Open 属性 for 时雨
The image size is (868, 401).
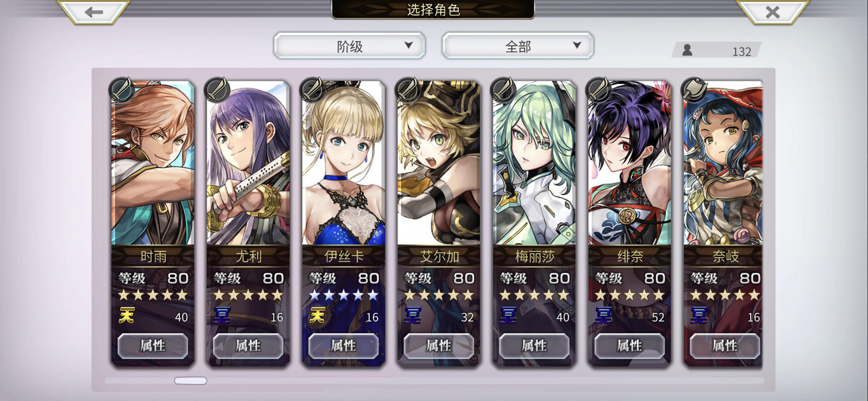pos(153,346)
